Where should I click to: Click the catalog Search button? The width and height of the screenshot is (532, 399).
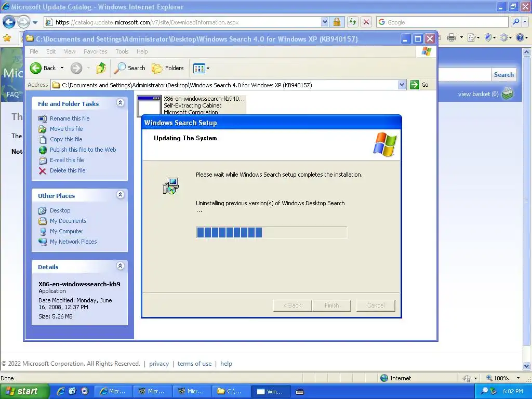(503, 75)
